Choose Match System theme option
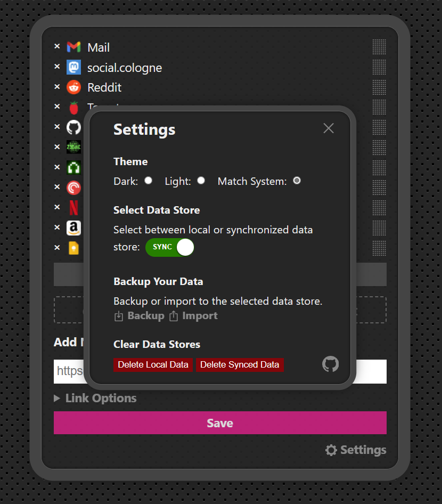This screenshot has height=504, width=442. [297, 180]
